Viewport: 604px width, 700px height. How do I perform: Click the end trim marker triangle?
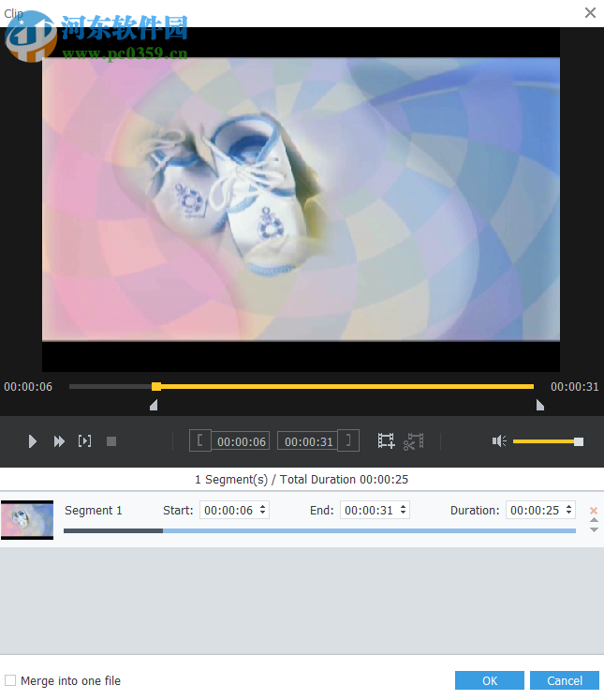[x=540, y=405]
